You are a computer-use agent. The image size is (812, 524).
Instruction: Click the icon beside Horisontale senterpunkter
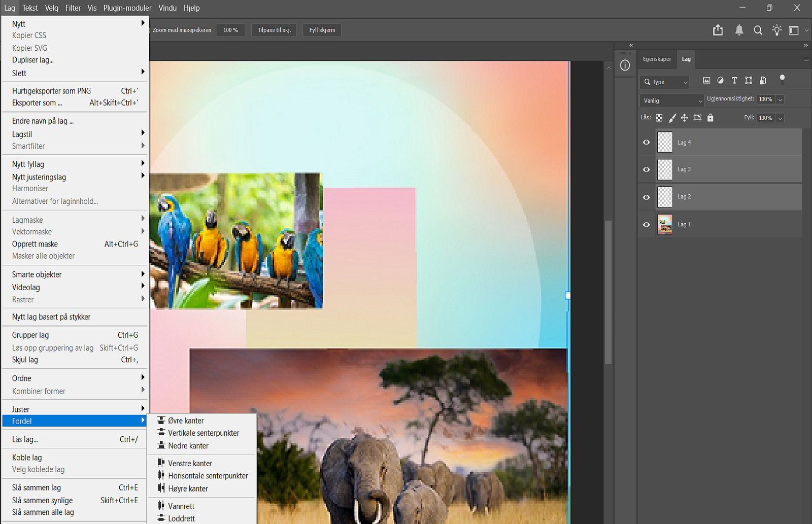[161, 475]
